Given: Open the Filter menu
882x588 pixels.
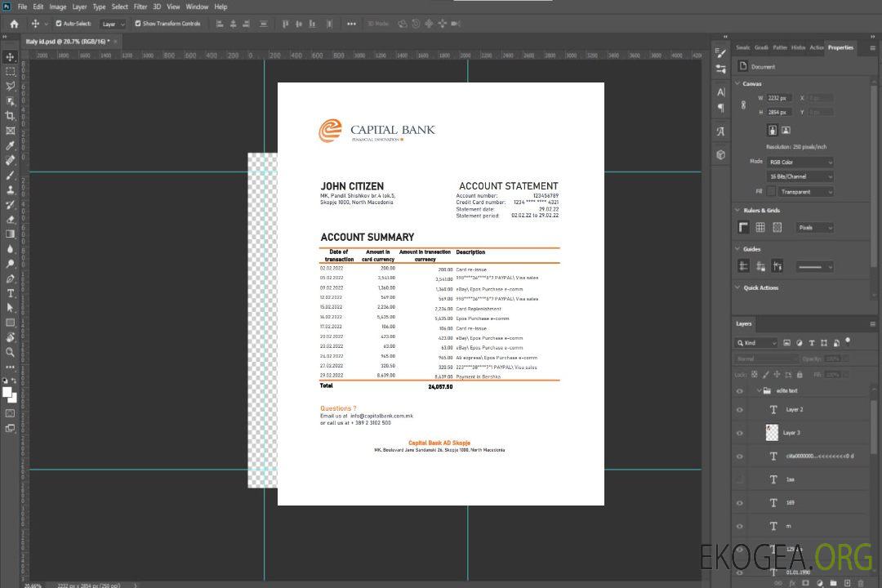Looking at the screenshot, I should click(140, 7).
